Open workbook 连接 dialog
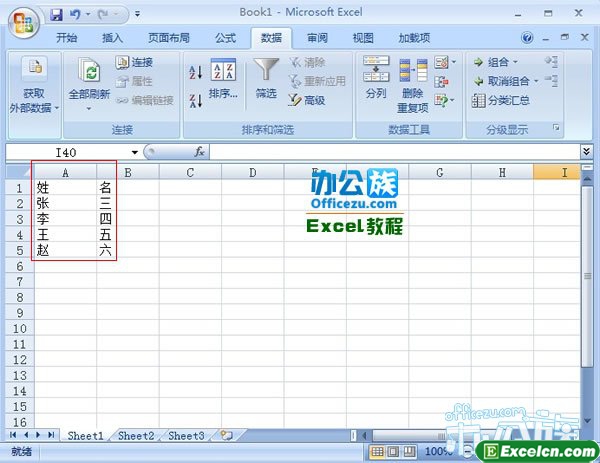 [x=134, y=62]
